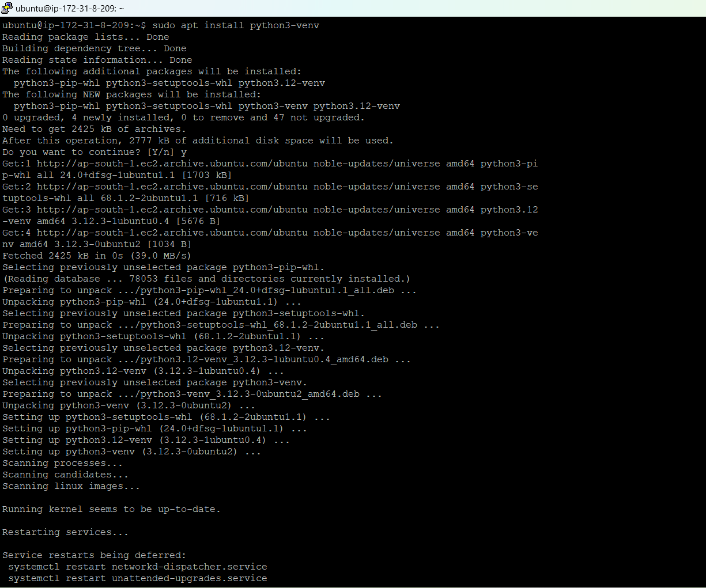Click 'Unpacking python3-venv (3.12.3-0ubuntu2)'

(x=129, y=405)
